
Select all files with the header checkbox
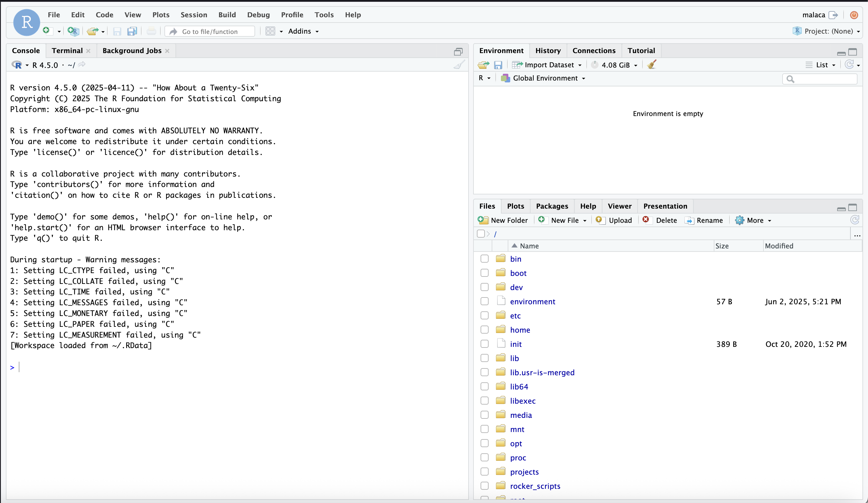pyautogui.click(x=481, y=234)
